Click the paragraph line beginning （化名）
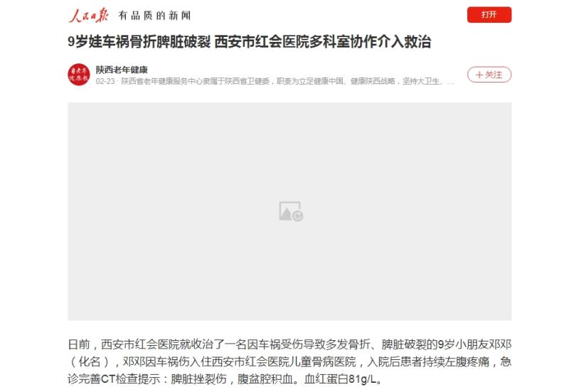 pyautogui.click(x=289, y=361)
